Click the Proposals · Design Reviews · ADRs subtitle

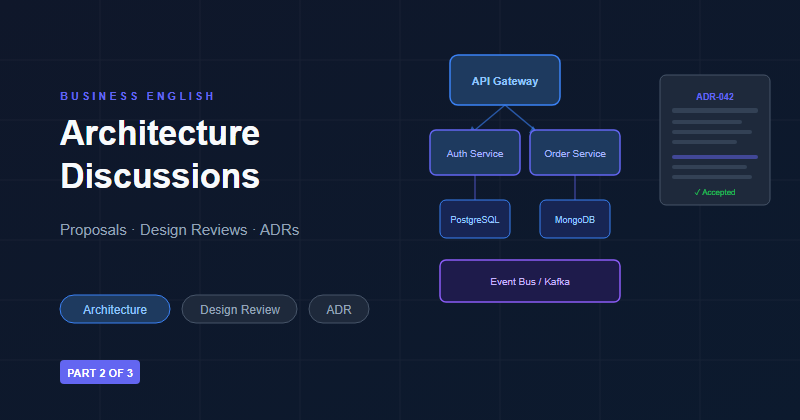tap(180, 230)
